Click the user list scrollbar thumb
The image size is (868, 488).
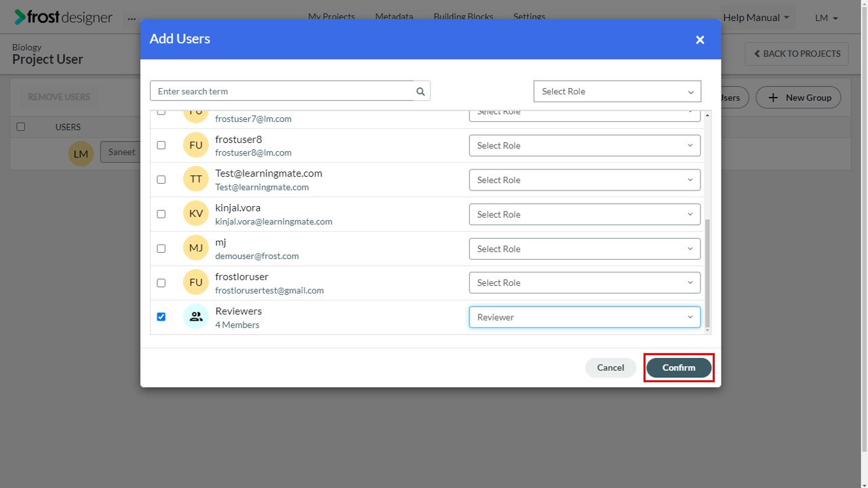[708, 274]
